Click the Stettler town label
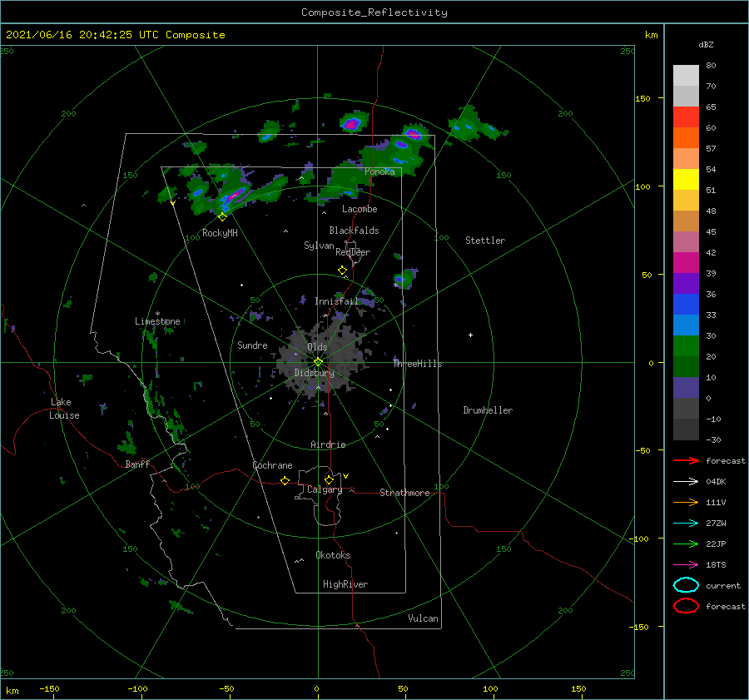The image size is (749, 700). pyautogui.click(x=485, y=241)
